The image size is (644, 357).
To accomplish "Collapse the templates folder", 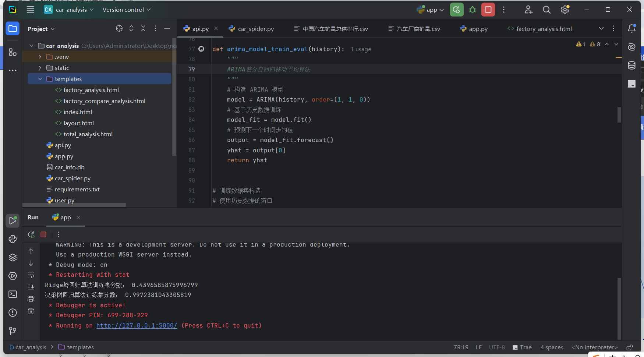I will click(40, 79).
